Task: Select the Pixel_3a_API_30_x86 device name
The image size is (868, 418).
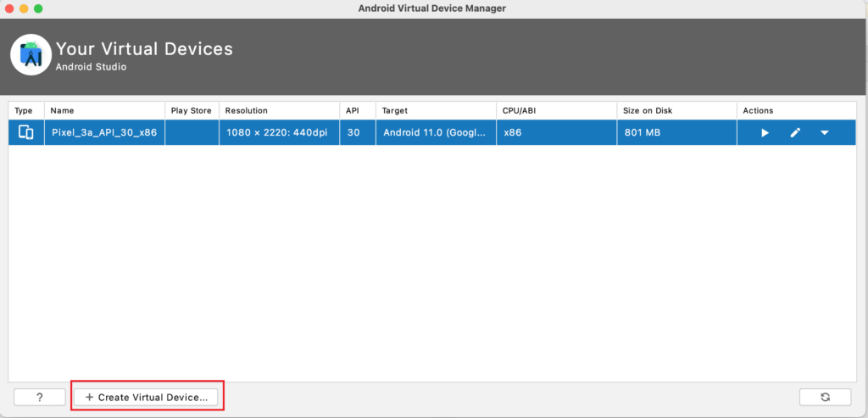Action: click(104, 133)
